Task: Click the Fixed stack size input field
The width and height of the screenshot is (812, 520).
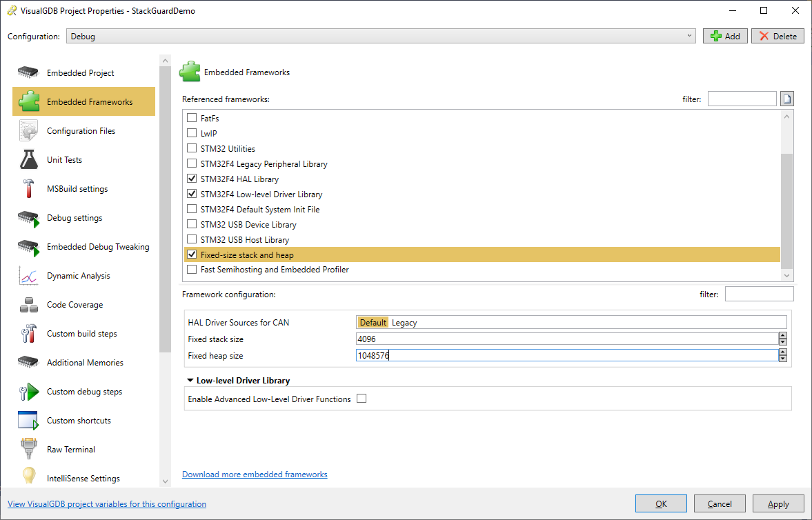Action: pos(567,339)
